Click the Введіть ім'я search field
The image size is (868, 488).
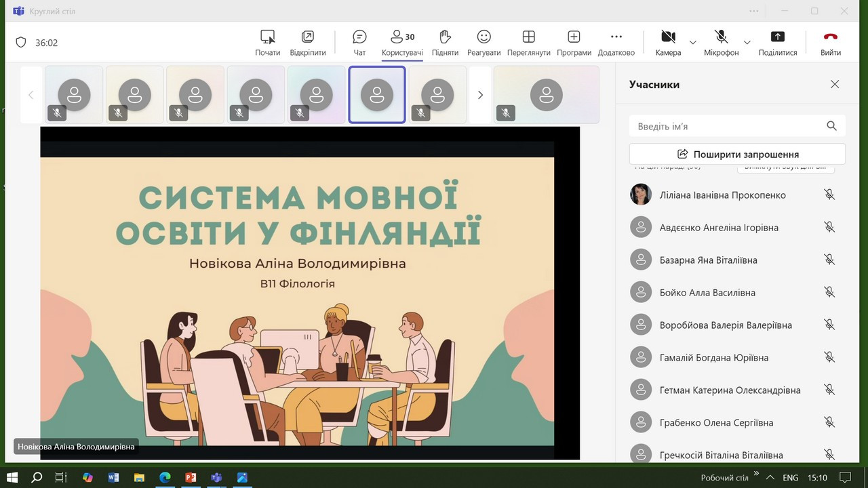(x=729, y=126)
